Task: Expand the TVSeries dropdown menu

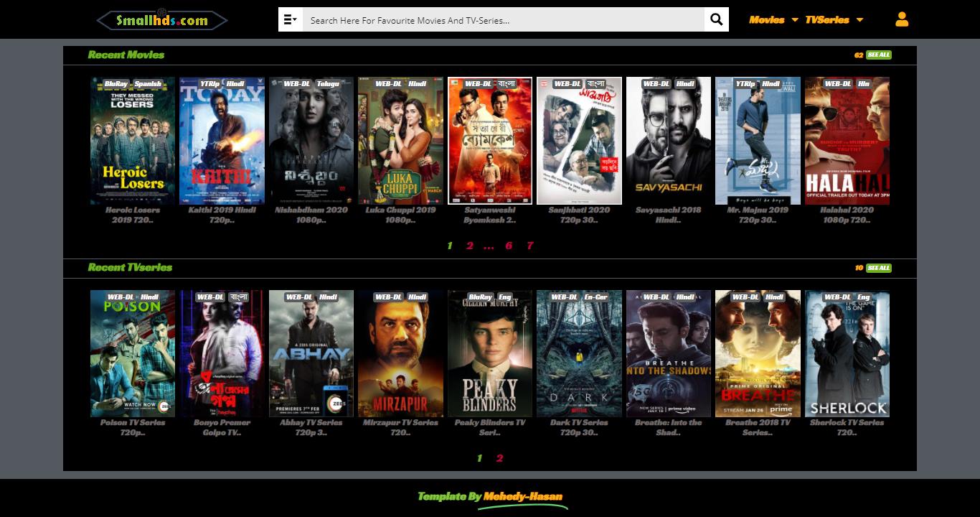Action: (x=834, y=20)
